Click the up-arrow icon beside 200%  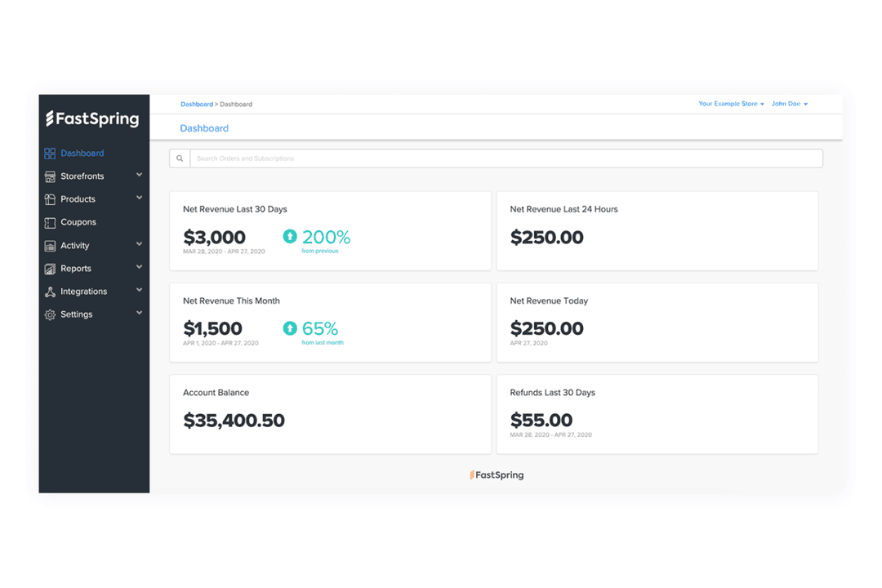coord(290,236)
